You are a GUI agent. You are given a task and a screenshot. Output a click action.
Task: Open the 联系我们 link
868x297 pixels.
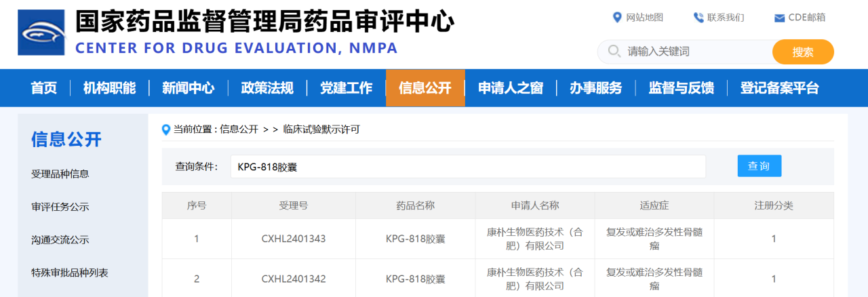726,18
